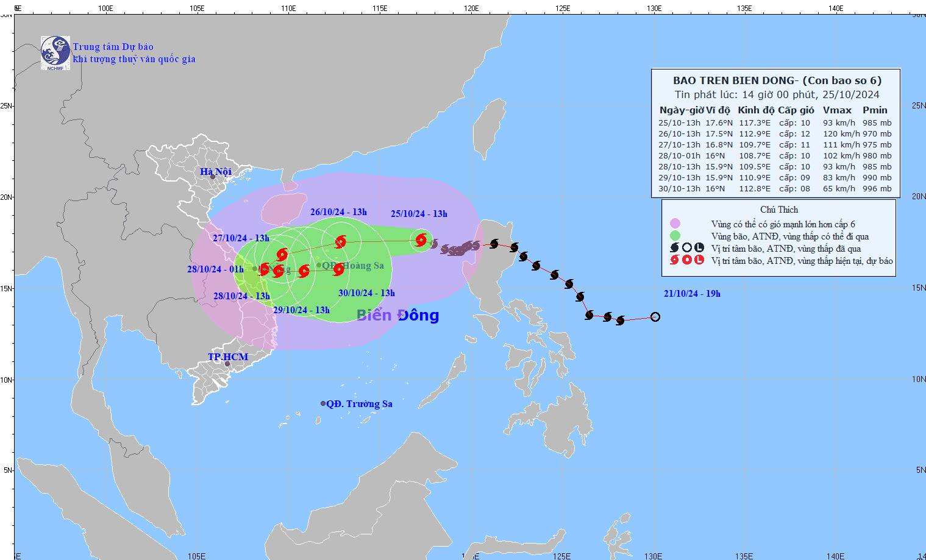Click the green legend swatch for storm path area

coord(677,236)
